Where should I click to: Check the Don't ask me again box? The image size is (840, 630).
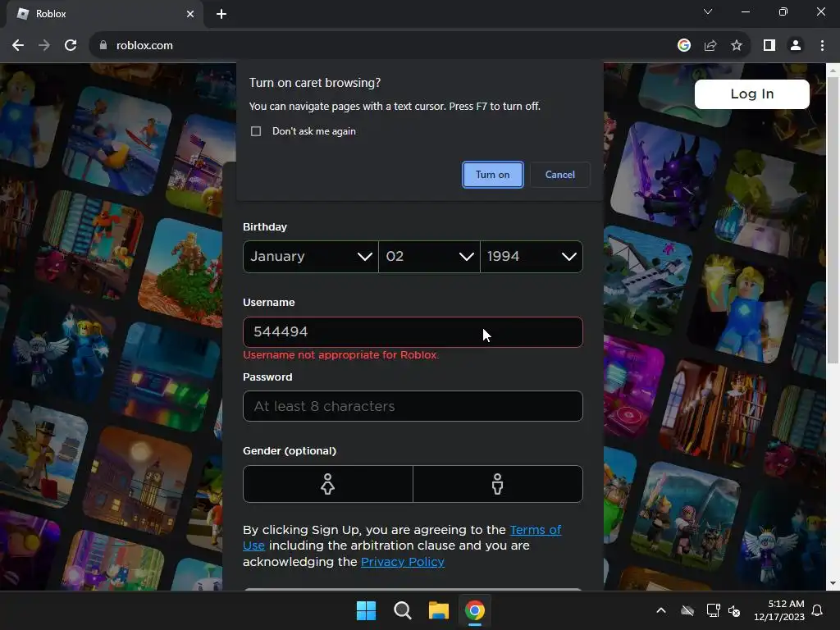(x=256, y=131)
